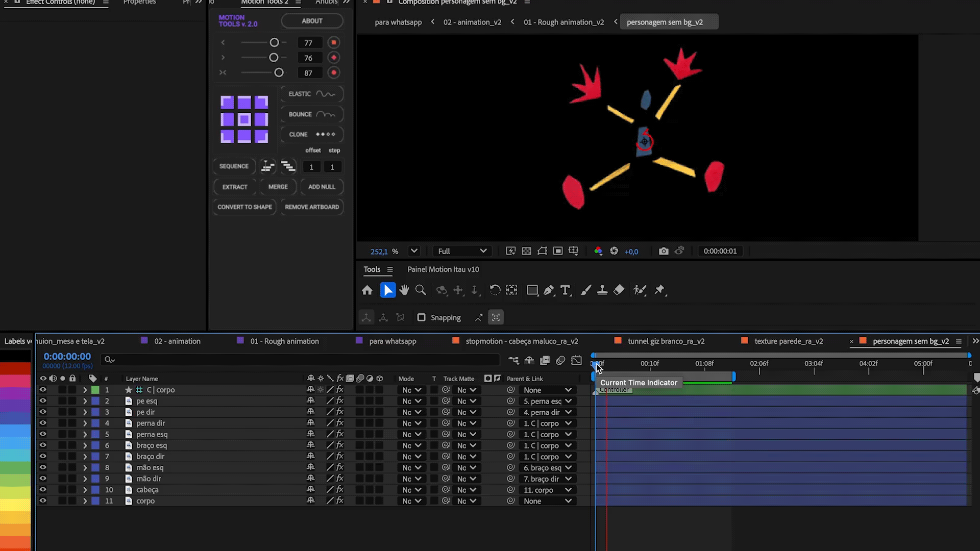Enable the Snapping checkbox
The width and height of the screenshot is (980, 551).
(x=421, y=317)
